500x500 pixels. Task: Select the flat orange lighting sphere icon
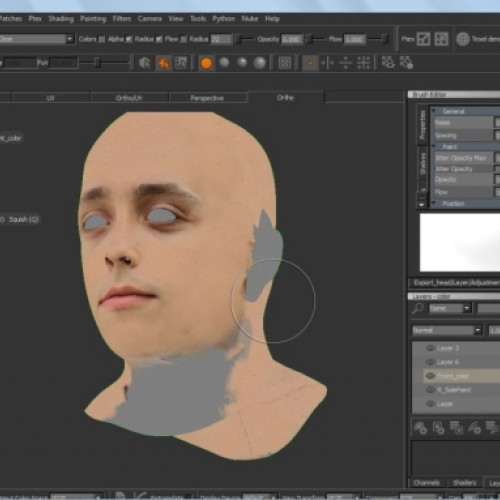click(206, 63)
